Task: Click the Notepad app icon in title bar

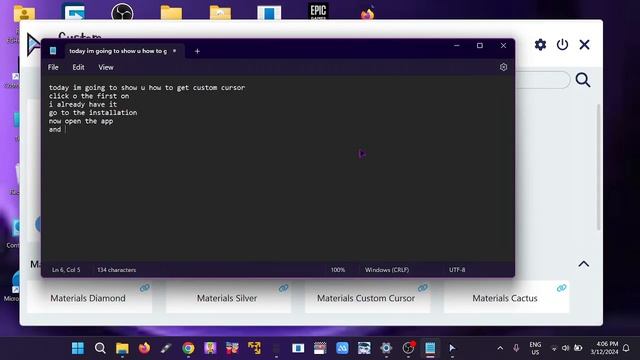Action: pyautogui.click(x=53, y=51)
